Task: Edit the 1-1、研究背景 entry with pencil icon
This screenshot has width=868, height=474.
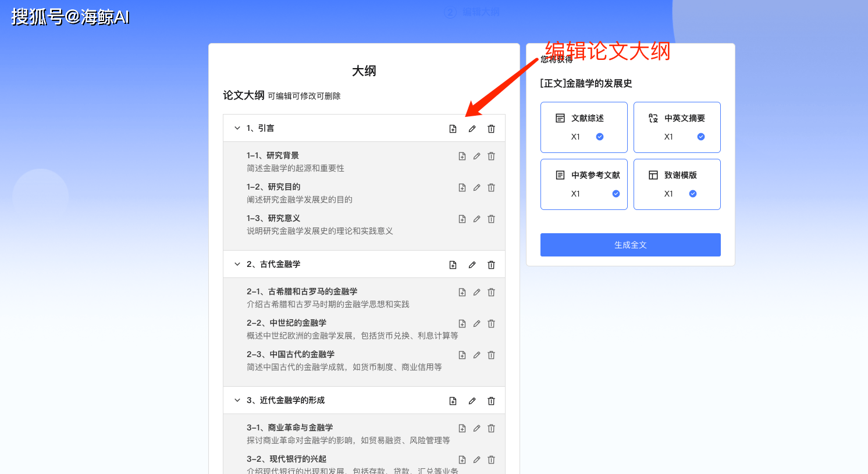Action: [x=476, y=156]
